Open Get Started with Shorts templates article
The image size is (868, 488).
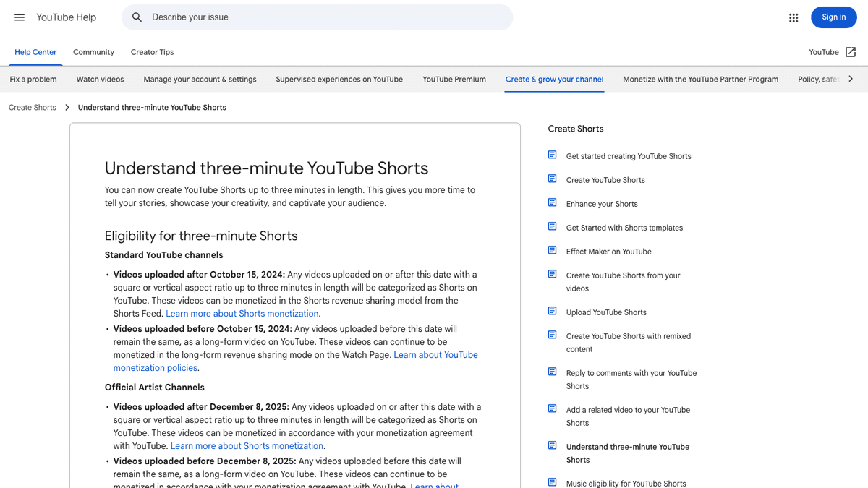(x=624, y=228)
